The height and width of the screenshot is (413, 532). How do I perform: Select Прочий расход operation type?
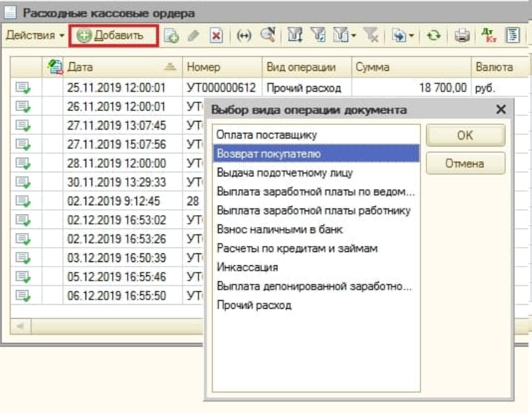click(254, 305)
